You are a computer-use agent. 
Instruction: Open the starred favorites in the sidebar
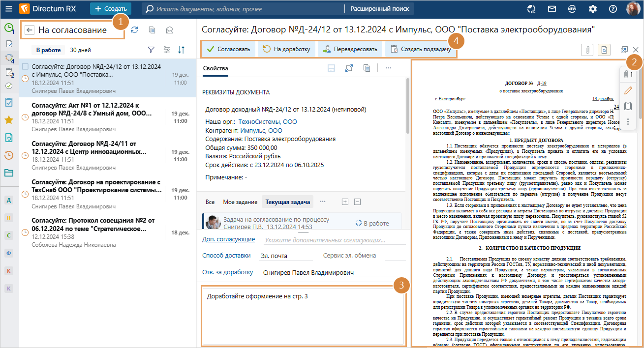click(x=9, y=119)
